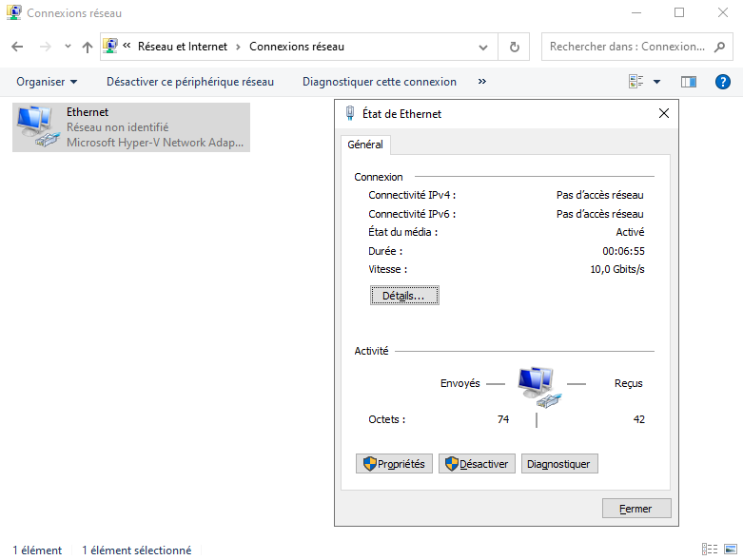The height and width of the screenshot is (560, 743).
Task: Click the address bar network icon
Action: pos(110,46)
